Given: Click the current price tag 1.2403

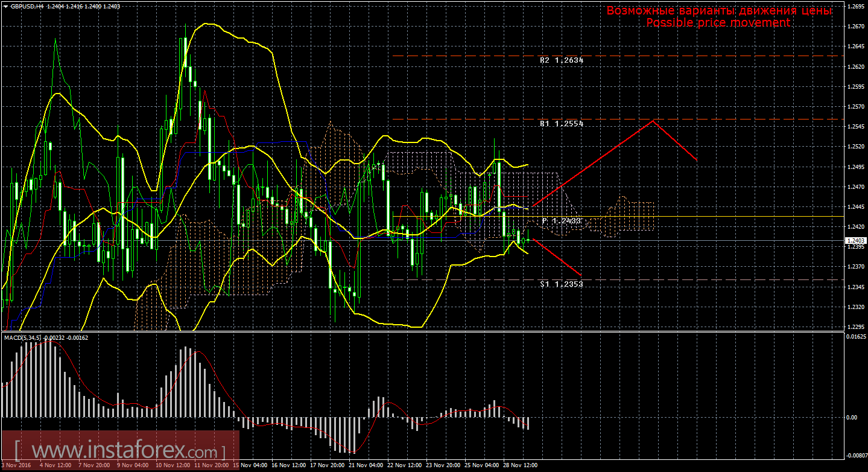Looking at the screenshot, I should (x=855, y=240).
